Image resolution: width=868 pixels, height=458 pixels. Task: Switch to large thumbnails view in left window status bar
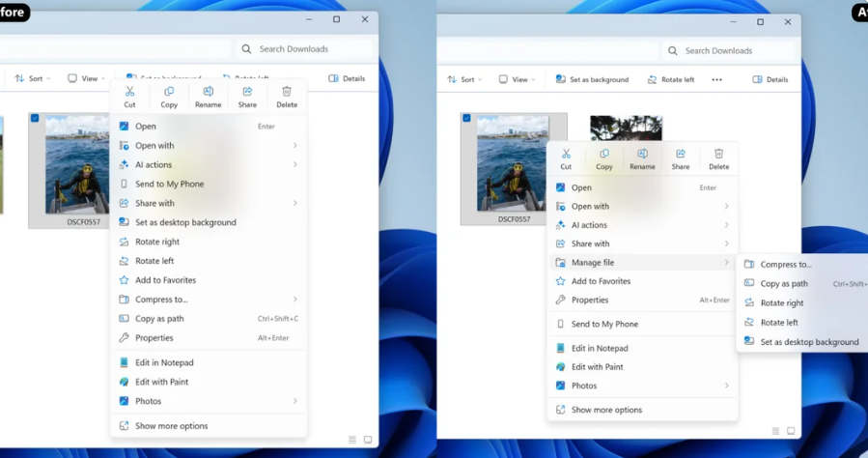368,440
